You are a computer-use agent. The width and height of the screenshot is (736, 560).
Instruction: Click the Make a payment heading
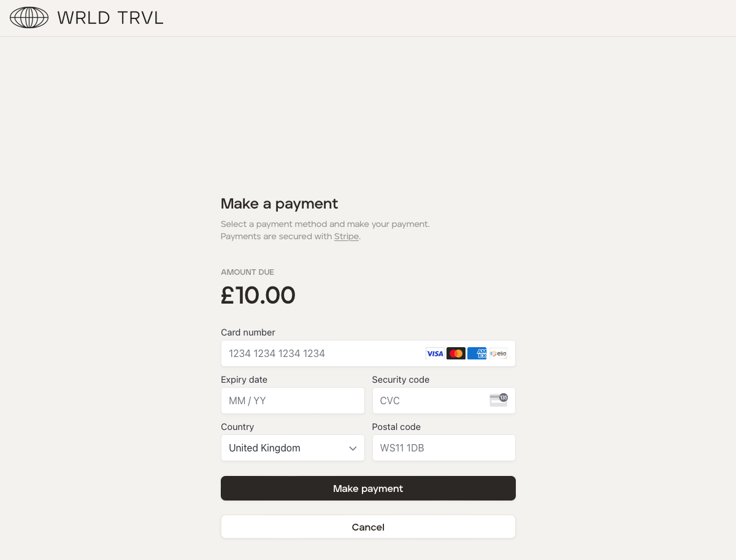pos(279,204)
